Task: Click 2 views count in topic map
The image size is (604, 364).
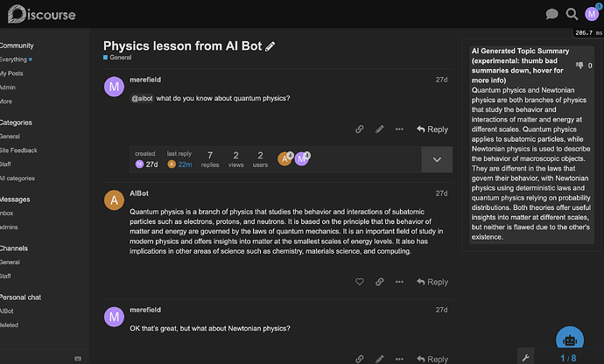Action: click(x=235, y=159)
